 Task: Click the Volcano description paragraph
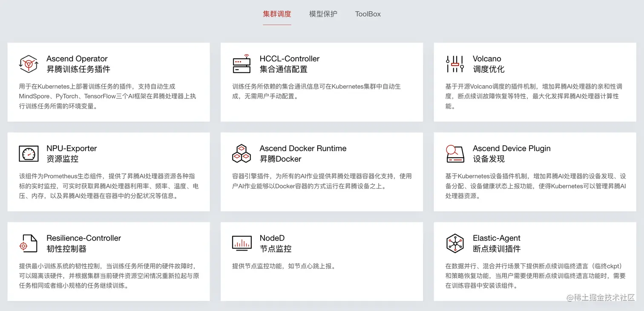tap(534, 96)
